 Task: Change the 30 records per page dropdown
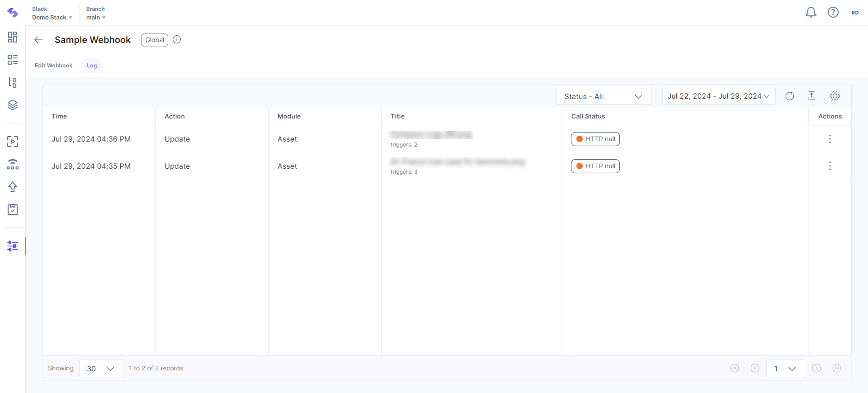tap(101, 368)
